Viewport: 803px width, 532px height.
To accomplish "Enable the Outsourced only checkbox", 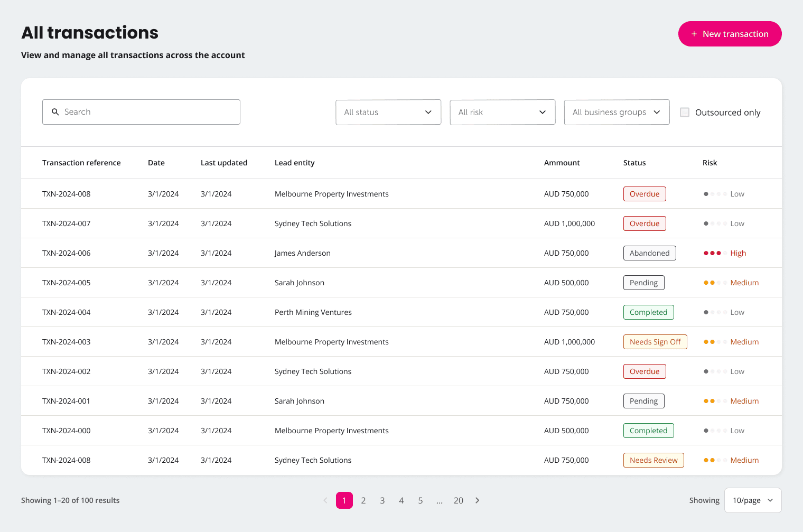I will (685, 112).
